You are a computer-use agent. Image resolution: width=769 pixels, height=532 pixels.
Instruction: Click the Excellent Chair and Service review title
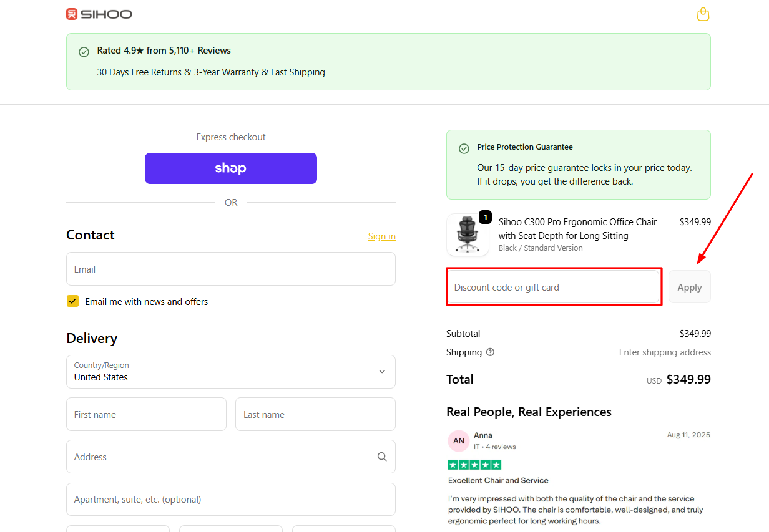coord(498,480)
